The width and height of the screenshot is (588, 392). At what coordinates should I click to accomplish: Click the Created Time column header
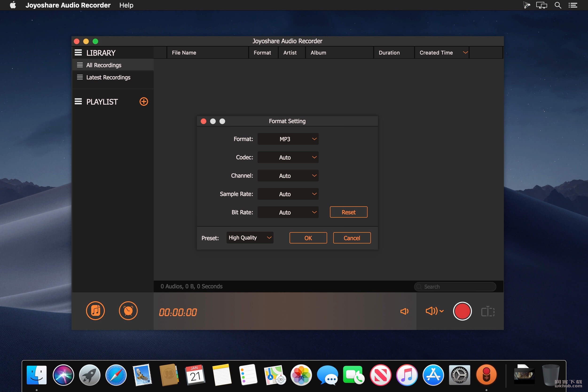click(442, 52)
